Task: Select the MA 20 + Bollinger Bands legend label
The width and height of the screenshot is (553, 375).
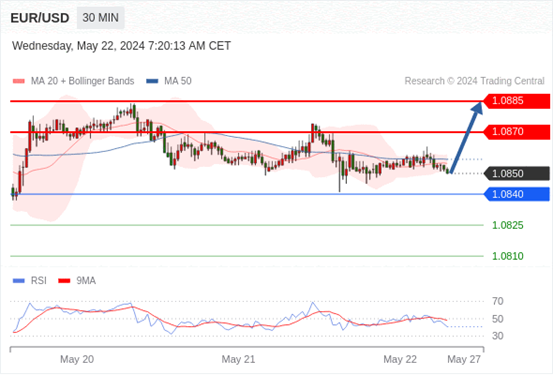Action: click(83, 81)
